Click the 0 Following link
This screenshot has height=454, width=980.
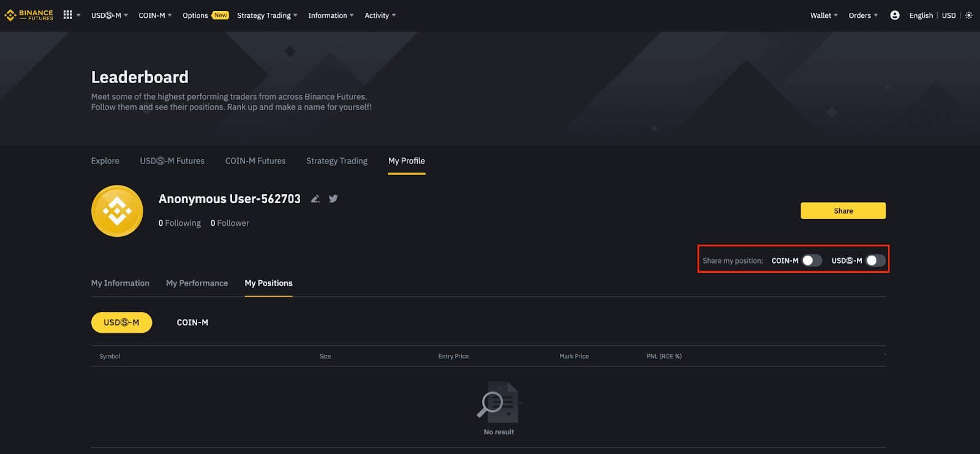[x=179, y=223]
